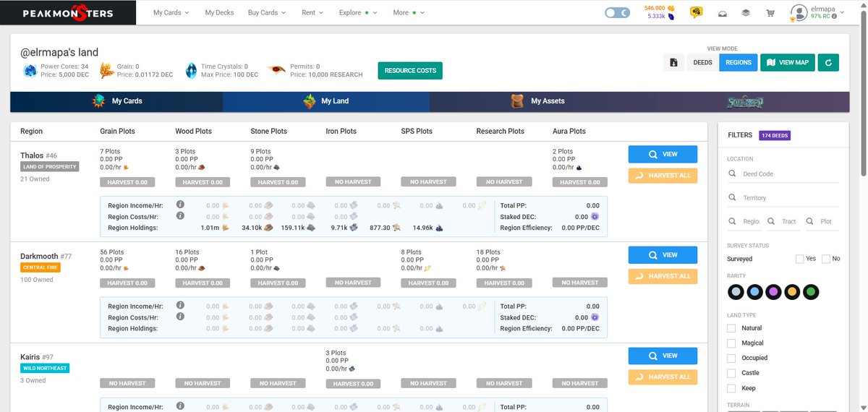Click Darkmooth SPS Plots Harvest 0.00 button
The height and width of the screenshot is (412, 868).
coord(429,283)
